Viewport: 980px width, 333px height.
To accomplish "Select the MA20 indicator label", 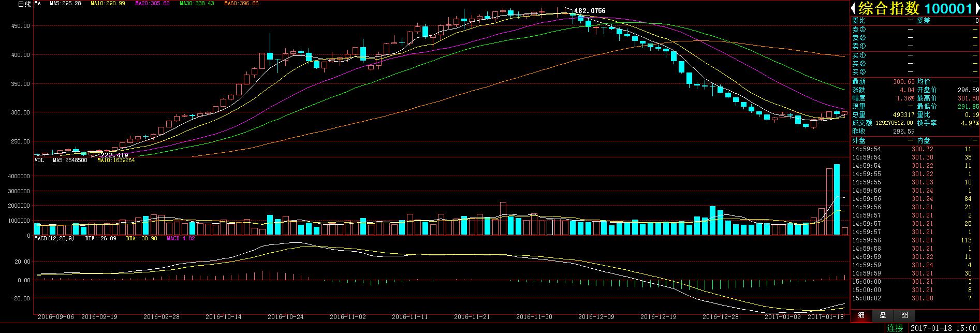I will click(x=152, y=4).
